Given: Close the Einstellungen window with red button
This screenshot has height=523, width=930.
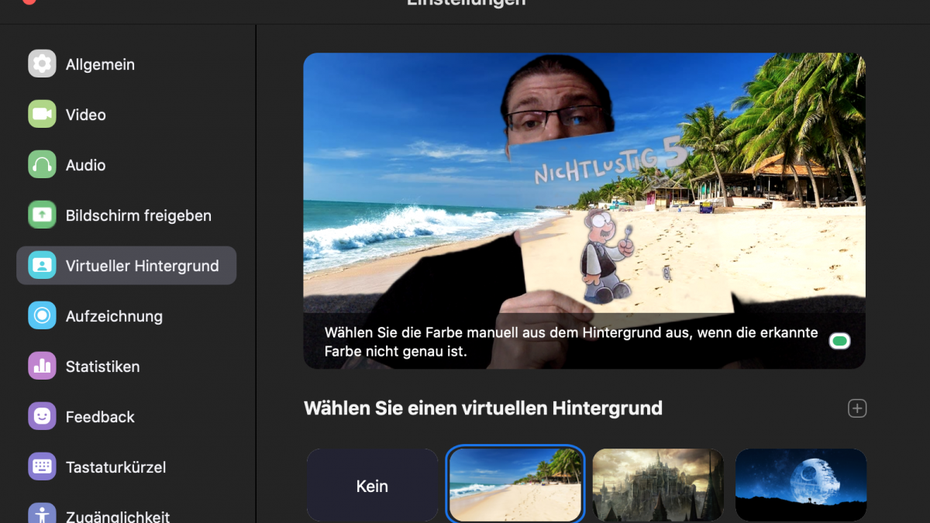Looking at the screenshot, I should click(x=29, y=2).
